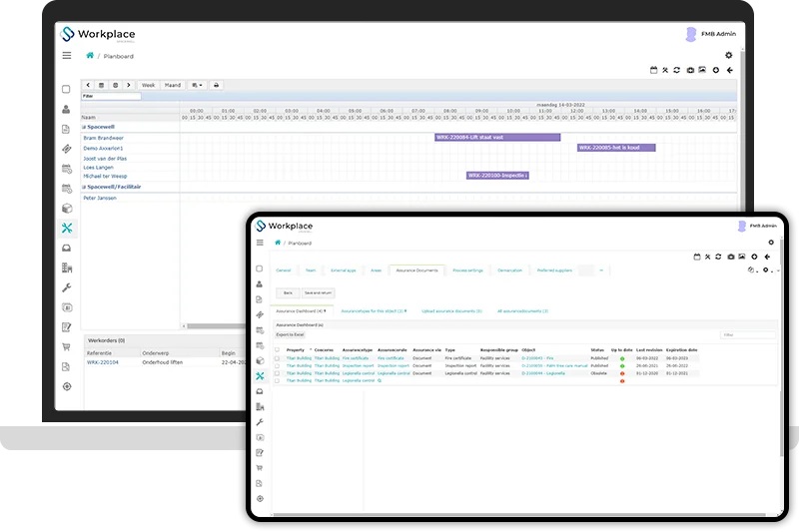
Task: Open the hamburger menu on the laptop screen
Action: (x=67, y=56)
